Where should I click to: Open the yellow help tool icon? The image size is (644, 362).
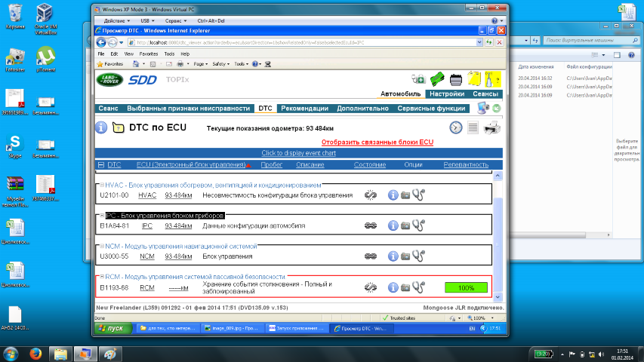point(492,78)
